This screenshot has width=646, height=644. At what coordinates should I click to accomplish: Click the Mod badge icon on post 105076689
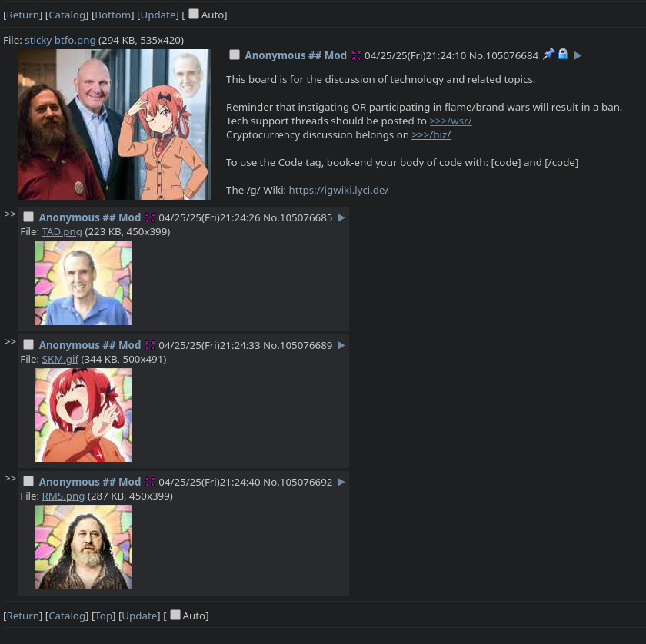click(x=150, y=346)
